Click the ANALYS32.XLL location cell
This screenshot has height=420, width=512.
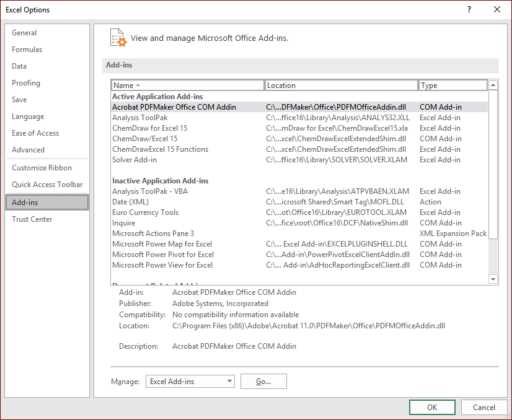pyautogui.click(x=338, y=118)
